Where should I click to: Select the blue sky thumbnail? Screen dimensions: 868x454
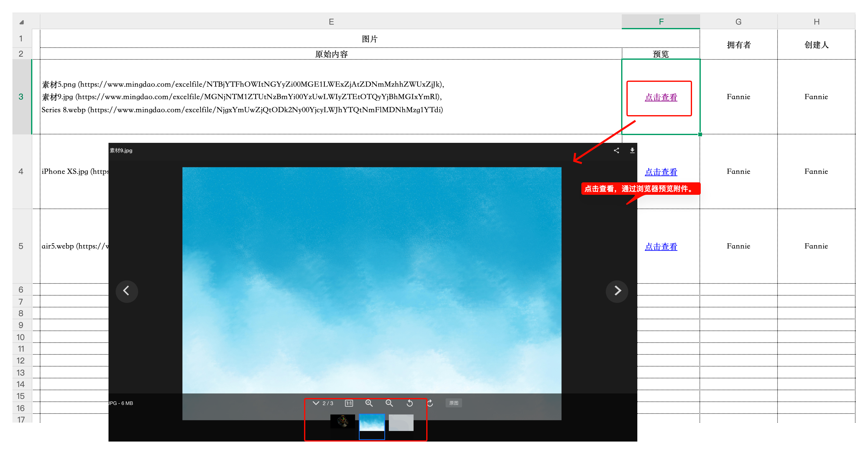[x=372, y=423]
